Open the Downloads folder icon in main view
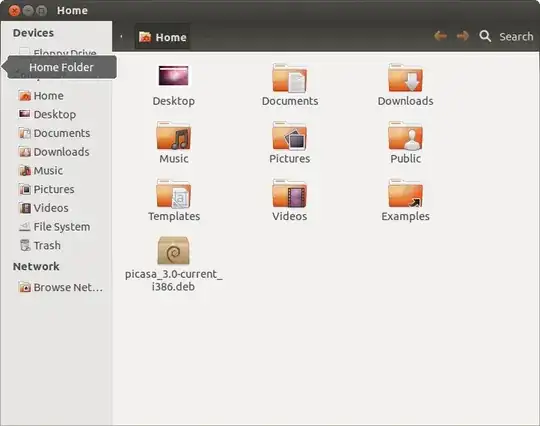 pos(405,78)
